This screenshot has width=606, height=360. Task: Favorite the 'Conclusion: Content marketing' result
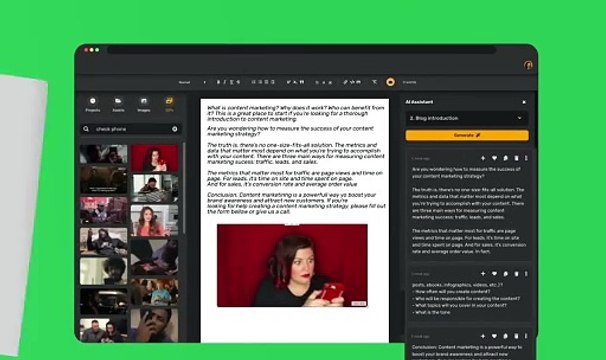pos(494,336)
